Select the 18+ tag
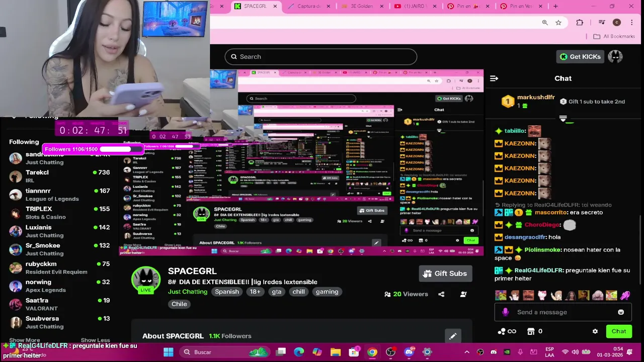 (x=255, y=292)
